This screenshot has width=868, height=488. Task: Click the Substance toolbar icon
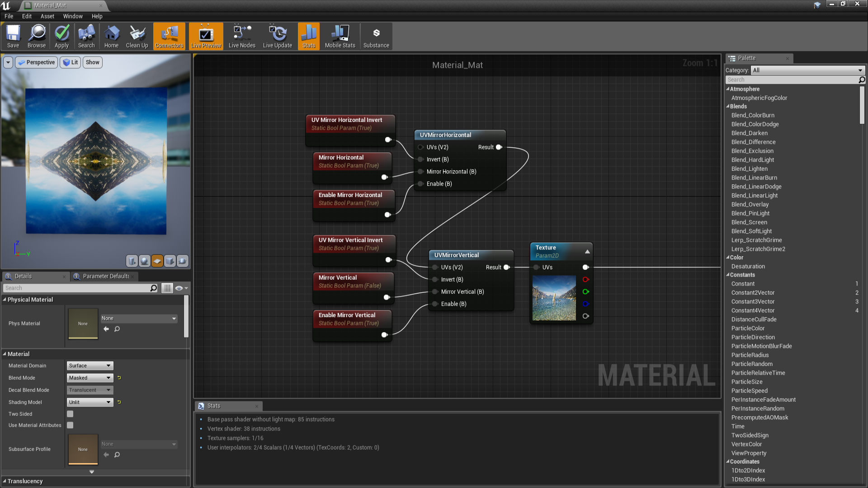tap(376, 36)
